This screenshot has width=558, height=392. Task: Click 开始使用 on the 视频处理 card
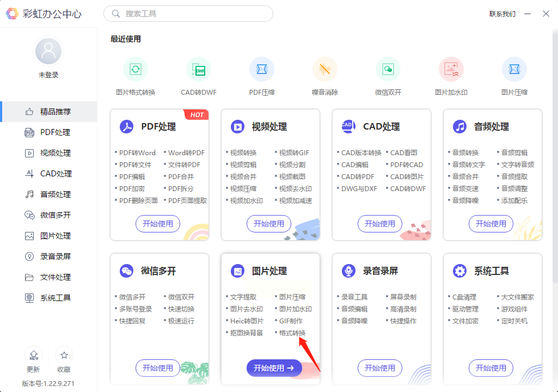(x=269, y=224)
